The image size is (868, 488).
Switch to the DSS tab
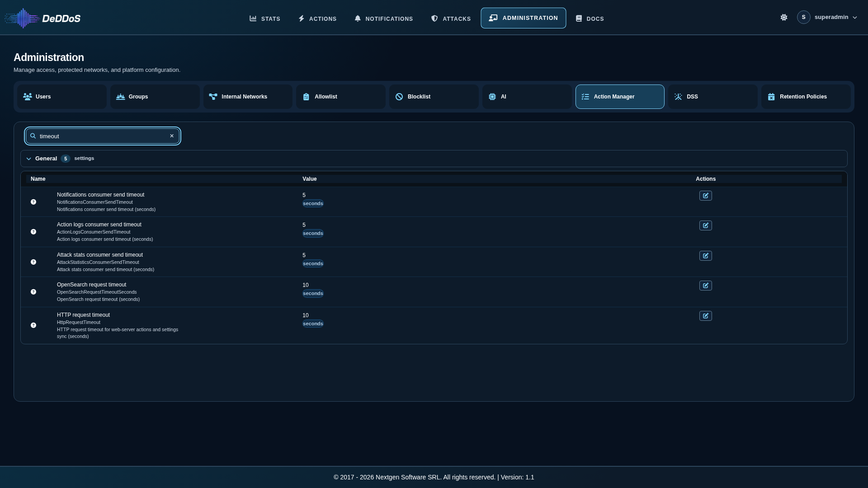pos(713,97)
